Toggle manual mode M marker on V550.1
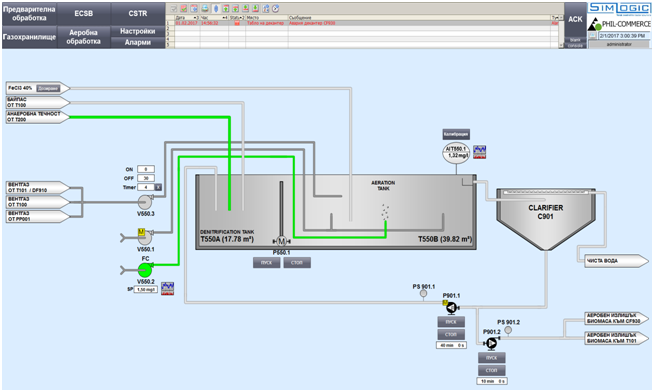This screenshot has width=654, height=392. [141, 231]
